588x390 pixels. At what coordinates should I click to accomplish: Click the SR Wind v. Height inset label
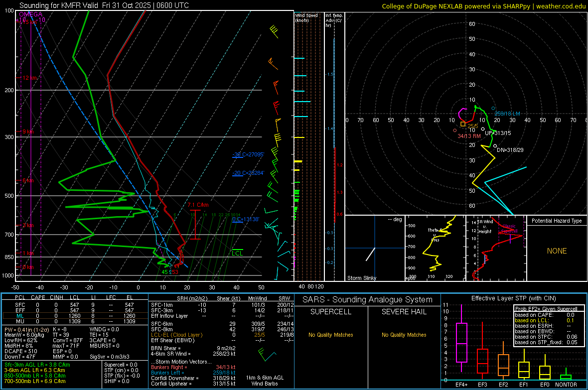pyautogui.click(x=485, y=227)
